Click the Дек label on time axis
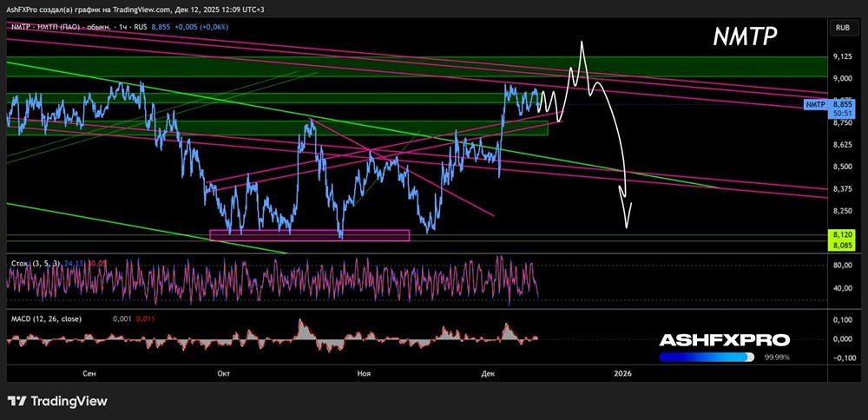Image resolution: width=868 pixels, height=420 pixels. (488, 373)
